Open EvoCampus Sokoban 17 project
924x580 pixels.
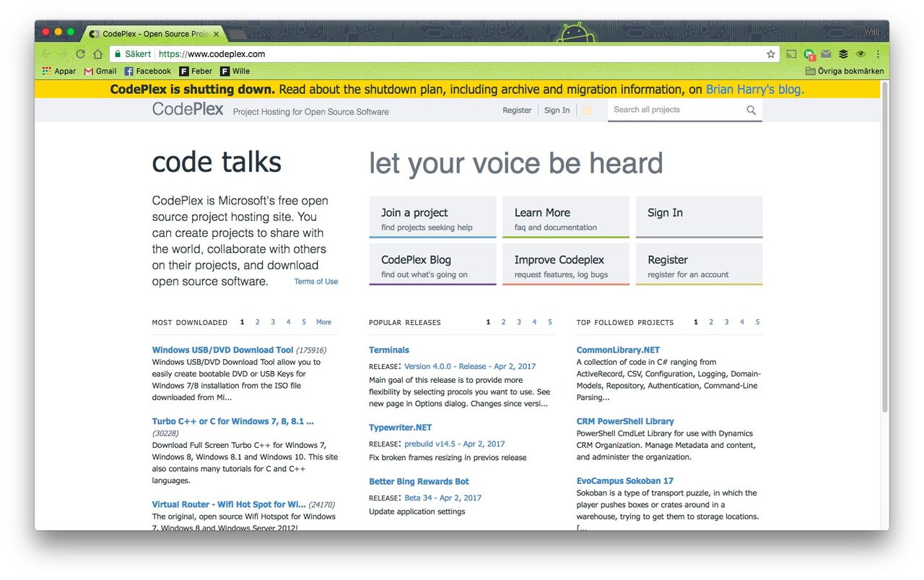pos(625,480)
